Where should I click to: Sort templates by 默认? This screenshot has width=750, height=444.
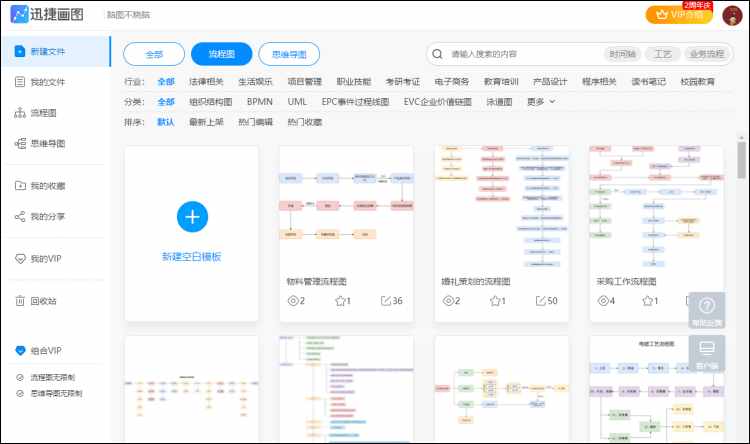tap(166, 122)
